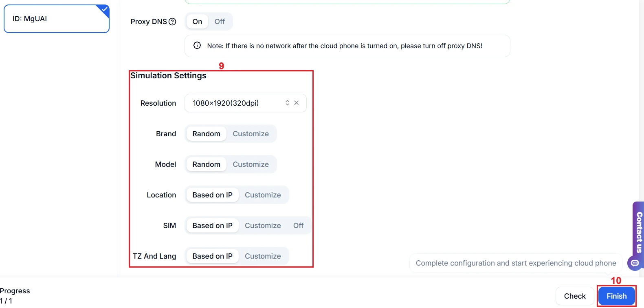The width and height of the screenshot is (644, 308).
Task: Open the Resolution dropdown
Action: point(236,103)
